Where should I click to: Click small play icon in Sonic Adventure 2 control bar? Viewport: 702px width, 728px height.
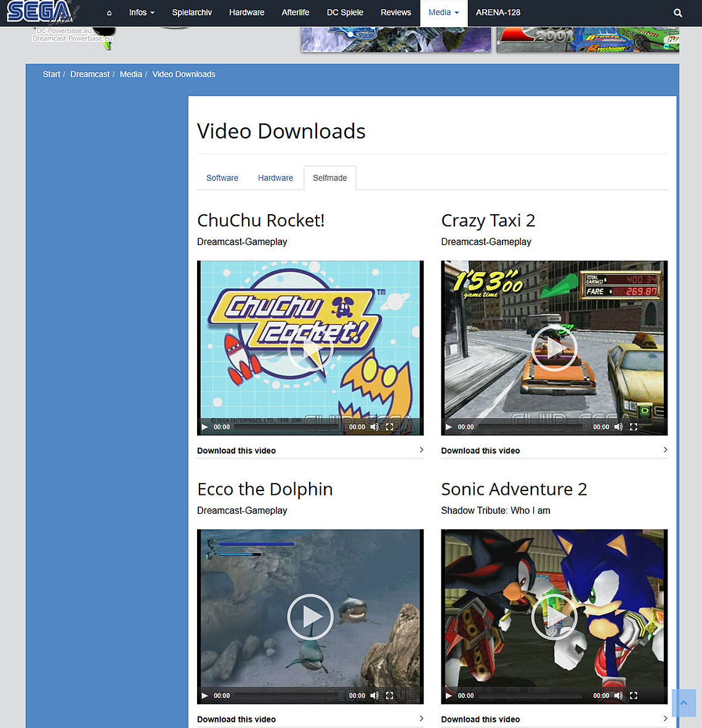coord(448,695)
